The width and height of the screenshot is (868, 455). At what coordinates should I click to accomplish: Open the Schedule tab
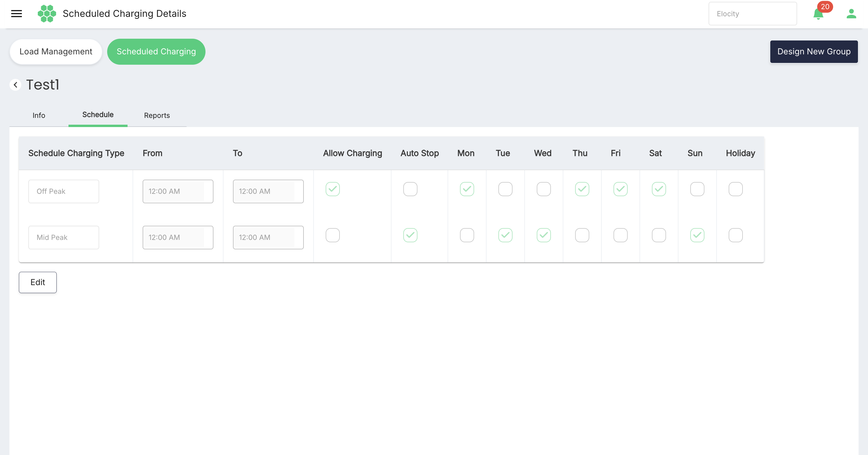98,115
